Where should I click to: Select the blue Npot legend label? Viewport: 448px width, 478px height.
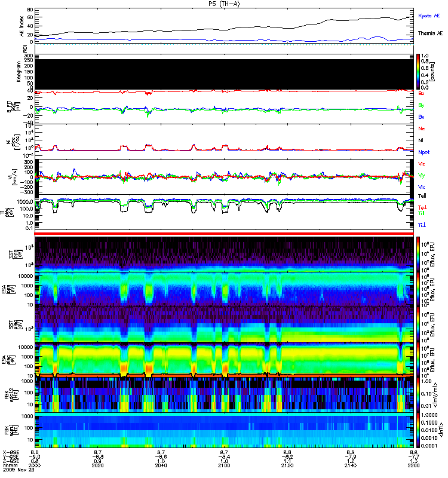[424, 152]
